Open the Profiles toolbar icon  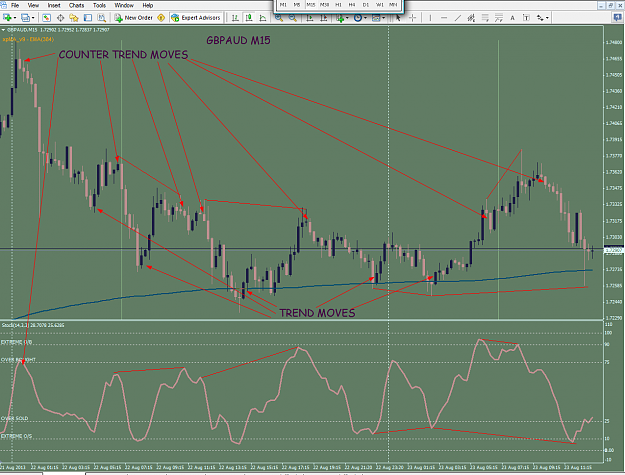click(25, 18)
